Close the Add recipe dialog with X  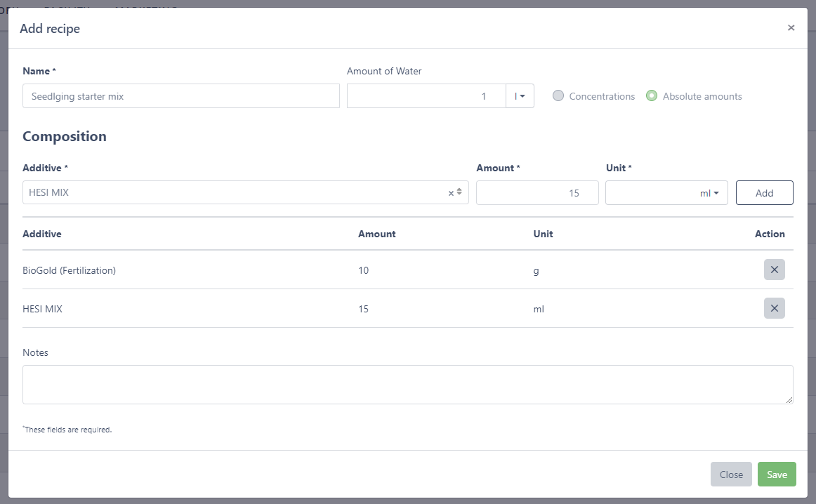791,28
